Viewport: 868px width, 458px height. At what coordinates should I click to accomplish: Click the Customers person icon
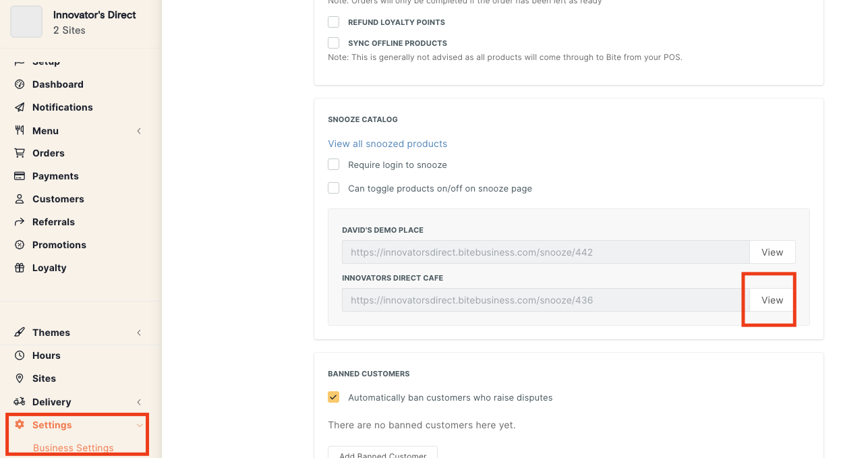click(x=20, y=199)
